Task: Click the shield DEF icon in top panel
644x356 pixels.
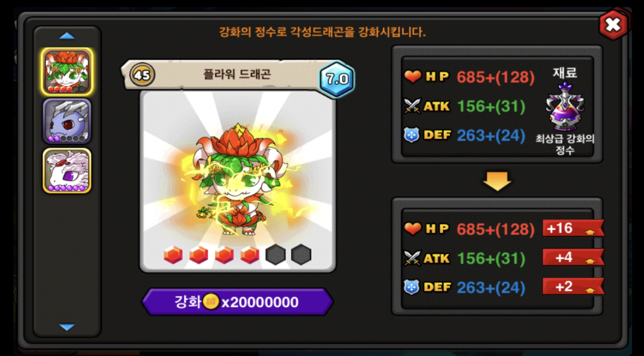Action: (412, 135)
